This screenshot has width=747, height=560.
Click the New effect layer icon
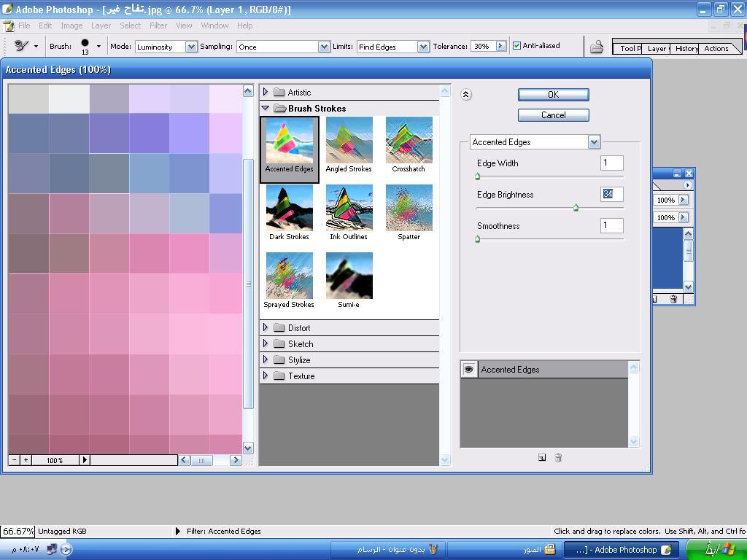pyautogui.click(x=542, y=458)
